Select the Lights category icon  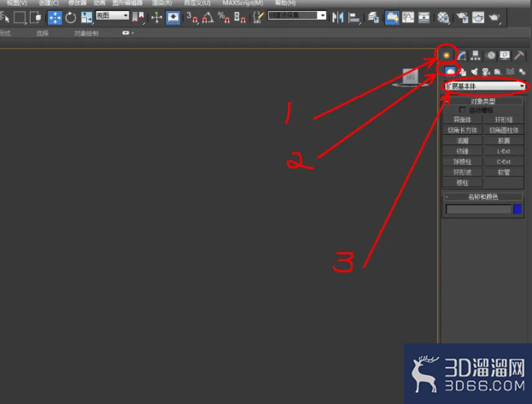point(474,72)
